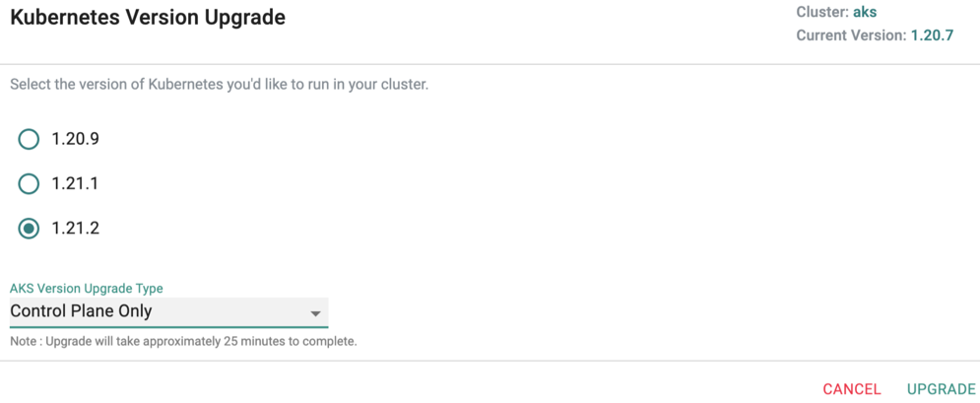Click the version selection instruction text
Viewport: 980px width, 403px height.
tap(220, 85)
